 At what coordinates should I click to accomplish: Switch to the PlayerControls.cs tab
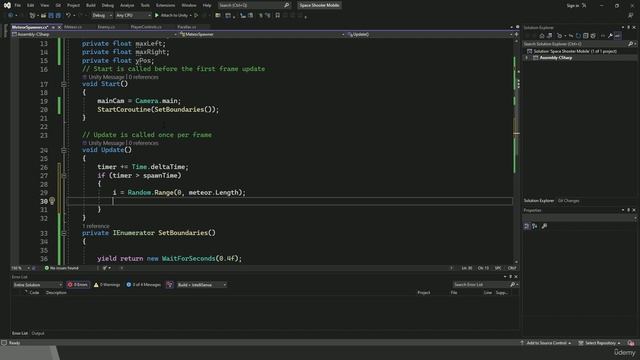coord(146,27)
